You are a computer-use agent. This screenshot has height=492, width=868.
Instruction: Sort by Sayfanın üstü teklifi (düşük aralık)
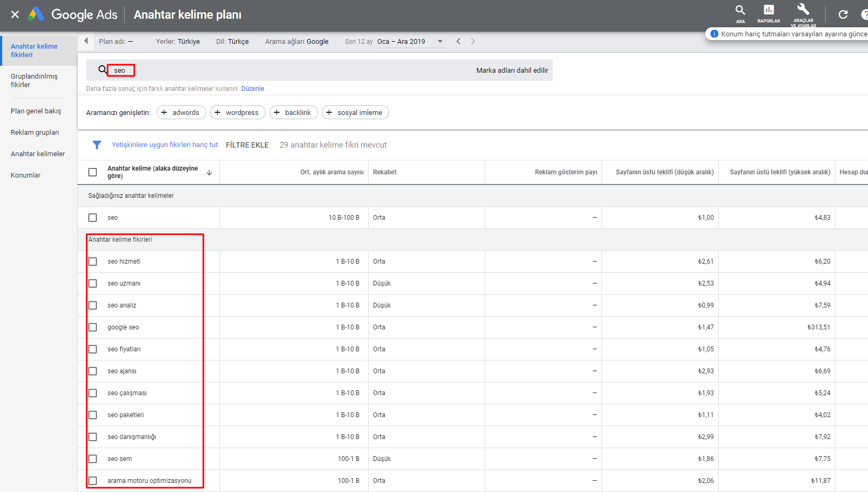point(665,172)
